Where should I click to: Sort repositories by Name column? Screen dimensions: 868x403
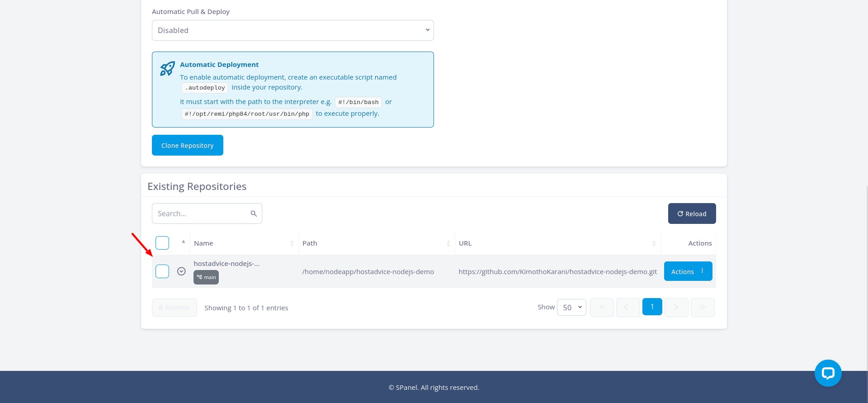244,243
